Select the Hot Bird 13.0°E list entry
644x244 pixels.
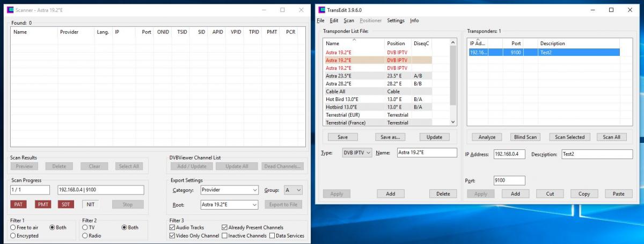coord(342,99)
